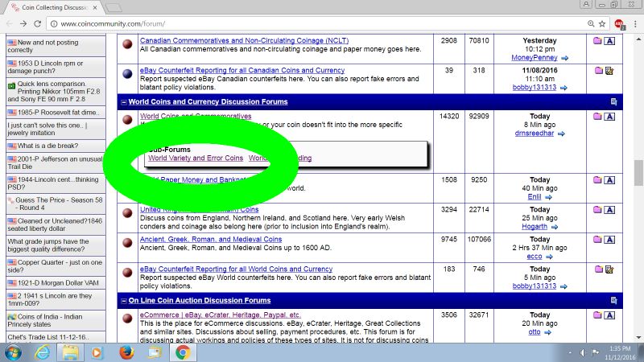Open Firefox from taskbar

126,352
